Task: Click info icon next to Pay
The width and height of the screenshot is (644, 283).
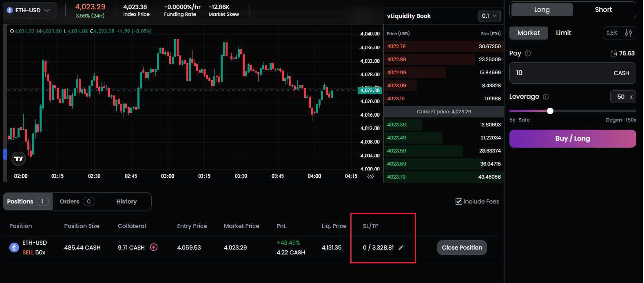Action: pyautogui.click(x=528, y=53)
